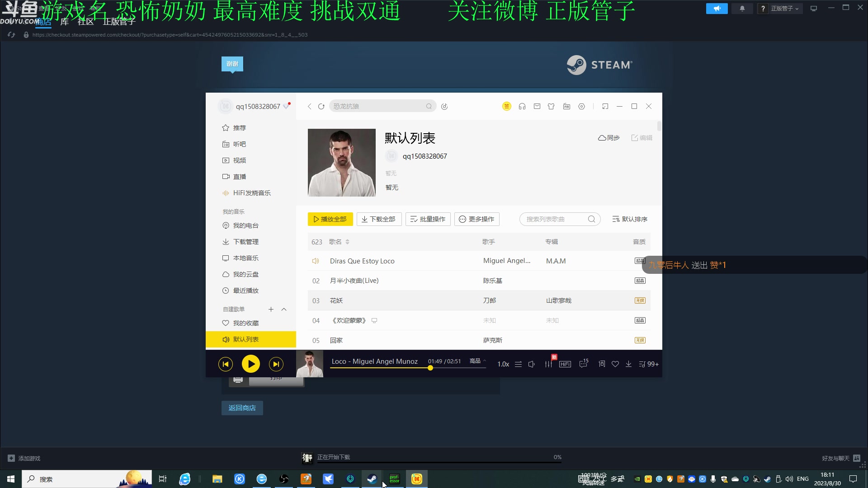Screen dimensions: 868x488
Task: Go back with the left arrow
Action: (x=310, y=106)
